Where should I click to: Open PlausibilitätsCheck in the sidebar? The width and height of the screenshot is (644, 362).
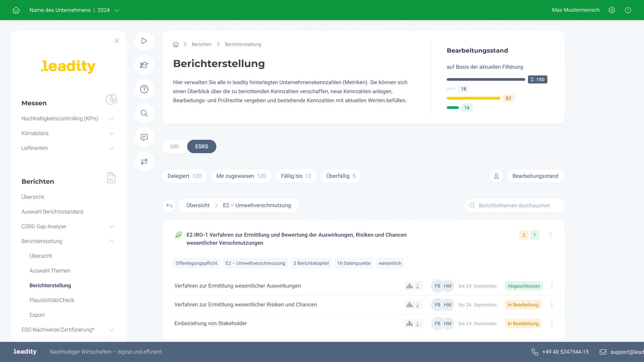[x=52, y=300]
